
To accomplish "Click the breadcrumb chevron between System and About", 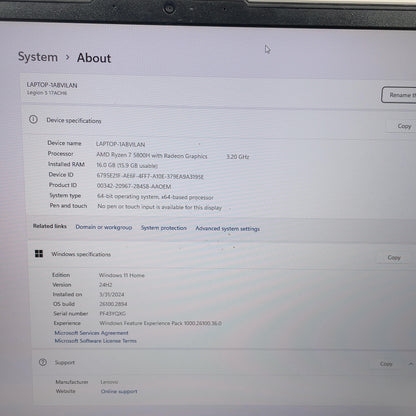I will pos(68,57).
